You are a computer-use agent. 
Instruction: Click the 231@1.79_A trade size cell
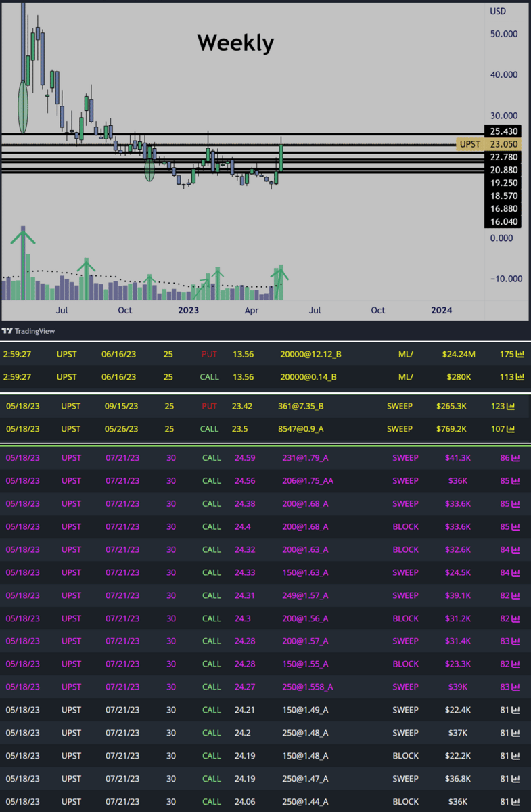coord(306,458)
